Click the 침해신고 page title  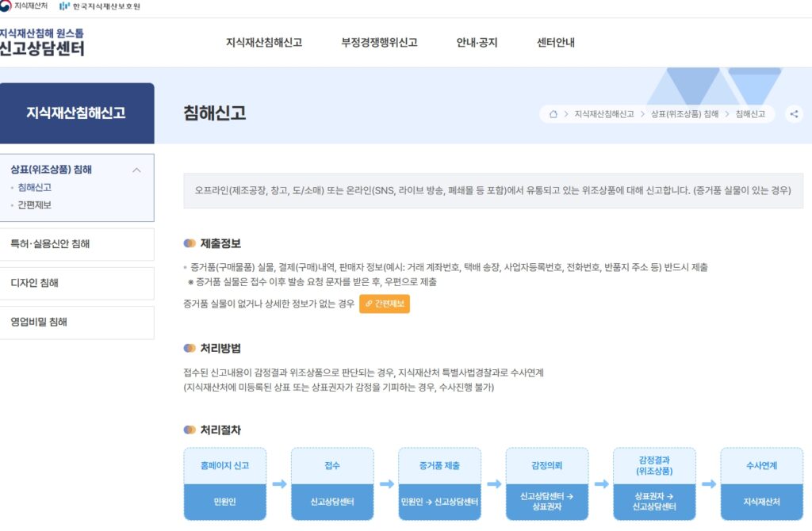(214, 113)
